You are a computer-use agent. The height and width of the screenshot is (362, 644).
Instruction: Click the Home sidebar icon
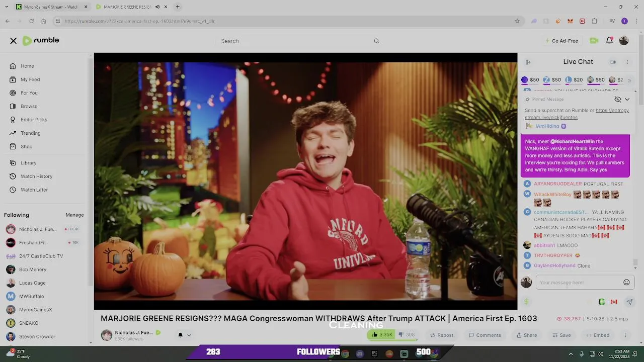pyautogui.click(x=13, y=66)
